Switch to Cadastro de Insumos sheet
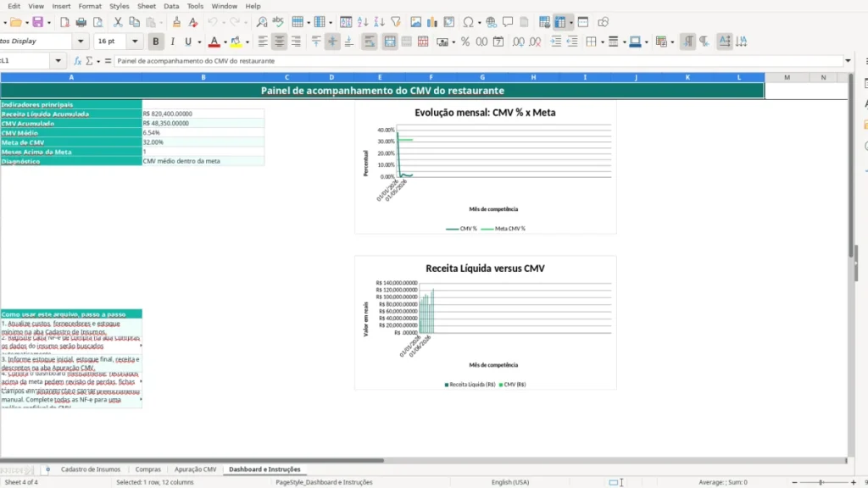Image resolution: width=868 pixels, height=488 pixels. pyautogui.click(x=90, y=469)
